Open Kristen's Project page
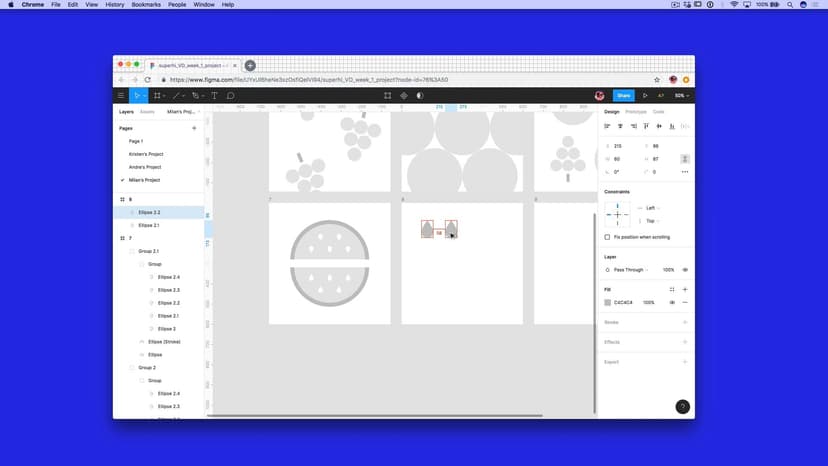Screen dimensions: 828x466 [x=146, y=154]
